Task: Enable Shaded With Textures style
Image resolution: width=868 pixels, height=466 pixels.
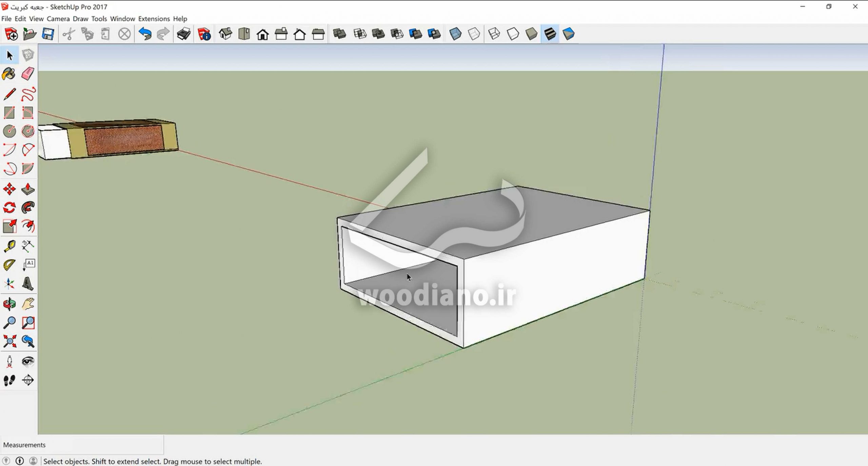Action: pyautogui.click(x=550, y=34)
